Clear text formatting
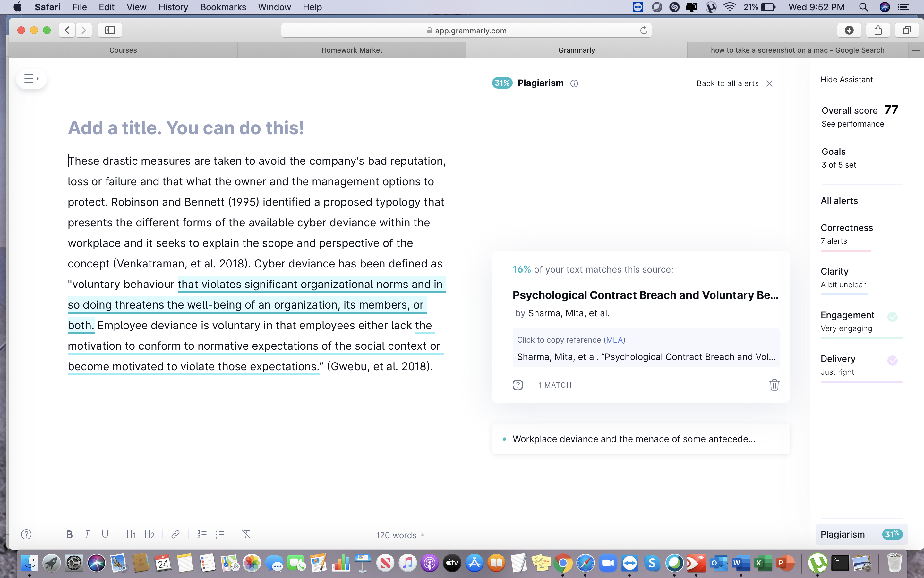This screenshot has height=578, width=924. click(246, 534)
